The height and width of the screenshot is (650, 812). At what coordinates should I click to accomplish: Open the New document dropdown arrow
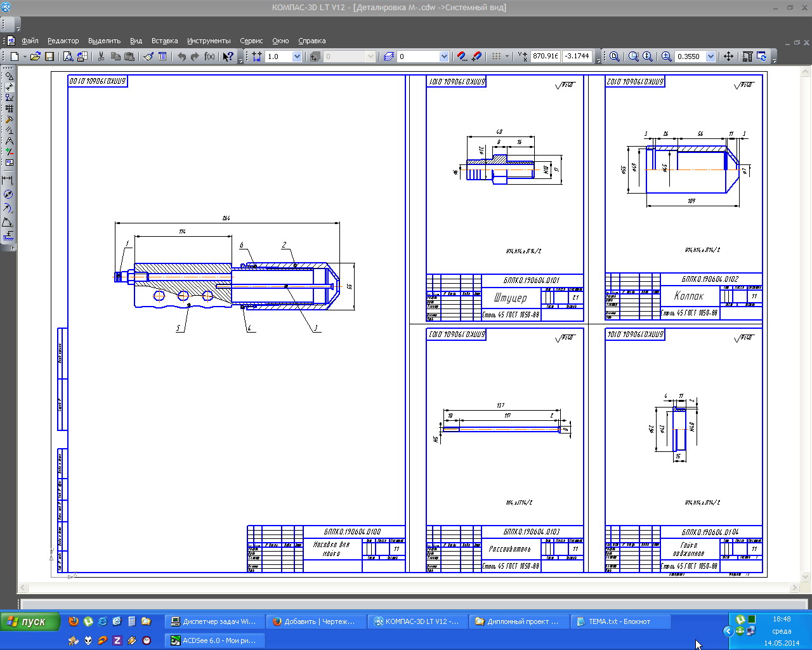coord(25,56)
